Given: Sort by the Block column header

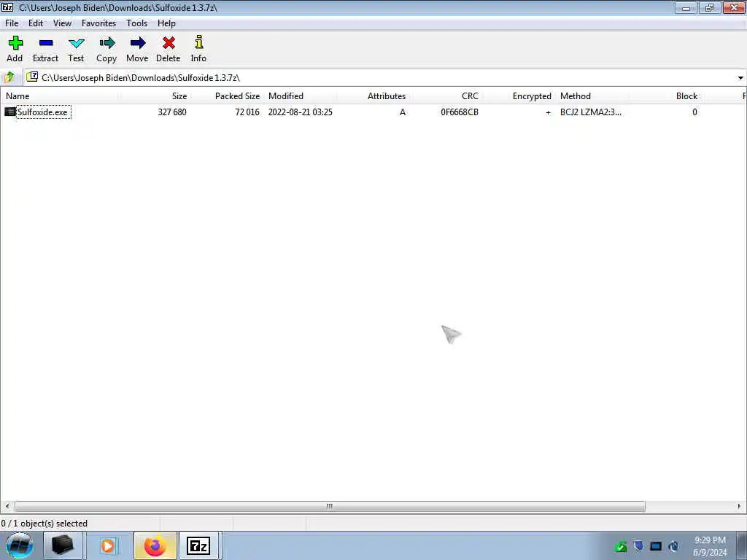Looking at the screenshot, I should click(666, 96).
